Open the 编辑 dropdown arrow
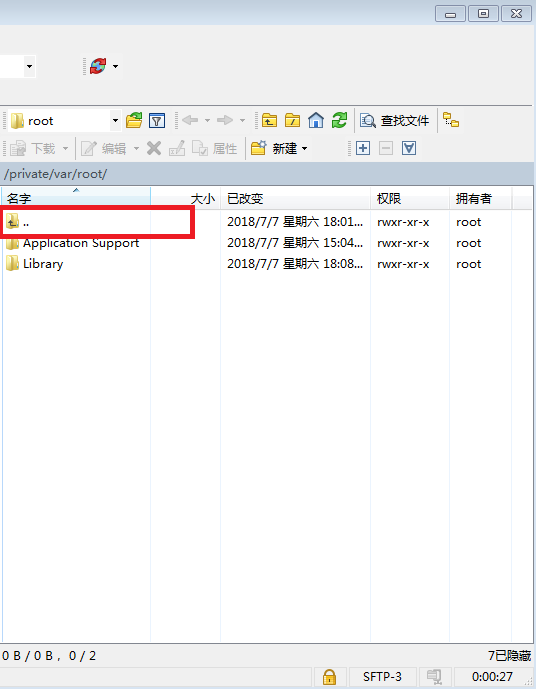The image size is (536, 689). [x=136, y=149]
